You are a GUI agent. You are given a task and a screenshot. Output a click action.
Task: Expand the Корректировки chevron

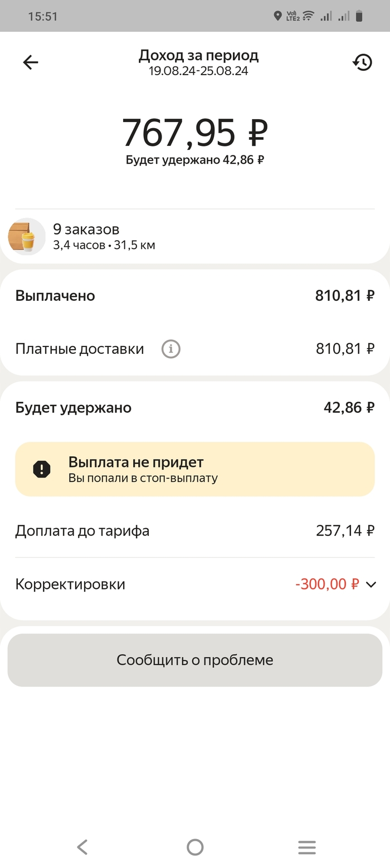point(371,584)
